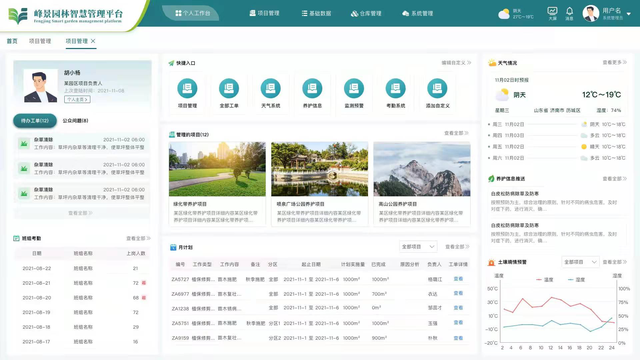Open the 养护信息 quick-entry icon
This screenshot has height=360, width=640.
312,88
